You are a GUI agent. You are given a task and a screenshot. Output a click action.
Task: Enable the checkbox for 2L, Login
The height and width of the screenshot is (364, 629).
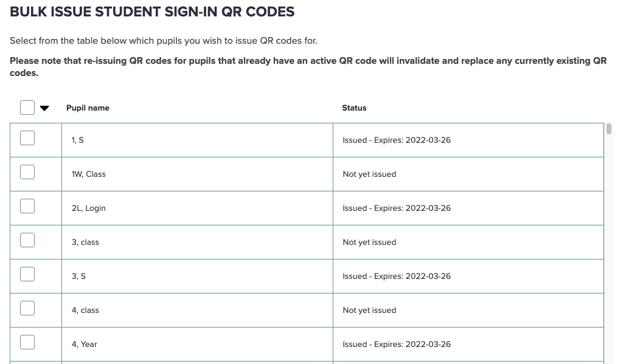pos(27,205)
